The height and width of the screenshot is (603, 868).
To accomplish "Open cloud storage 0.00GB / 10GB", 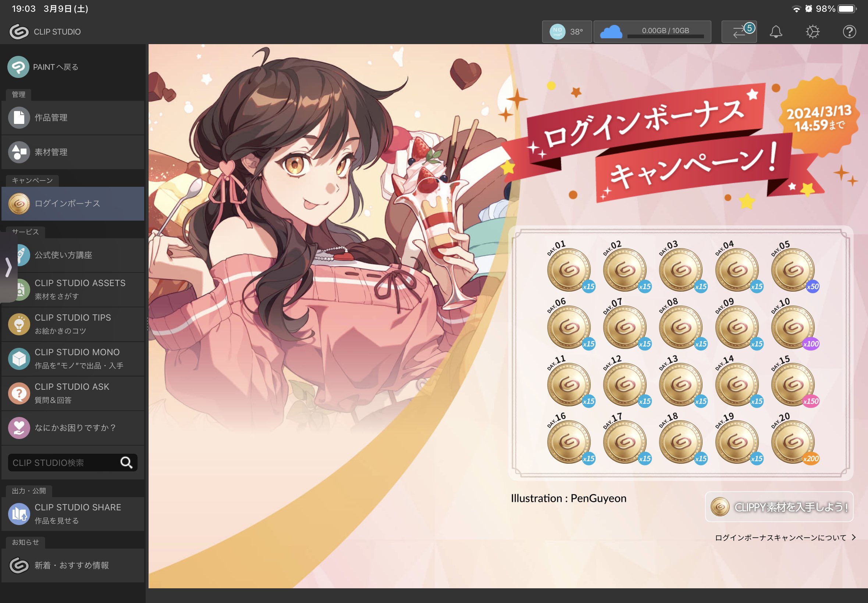I will (x=652, y=31).
